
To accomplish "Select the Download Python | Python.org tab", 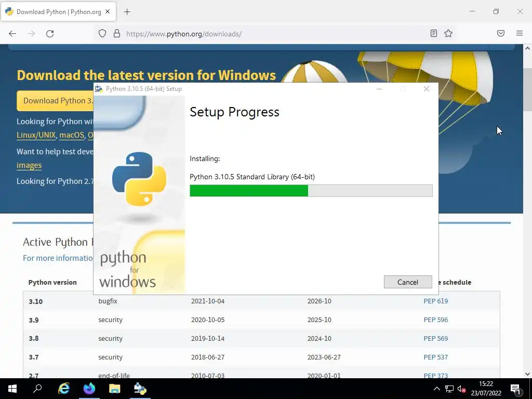I will pyautogui.click(x=59, y=12).
